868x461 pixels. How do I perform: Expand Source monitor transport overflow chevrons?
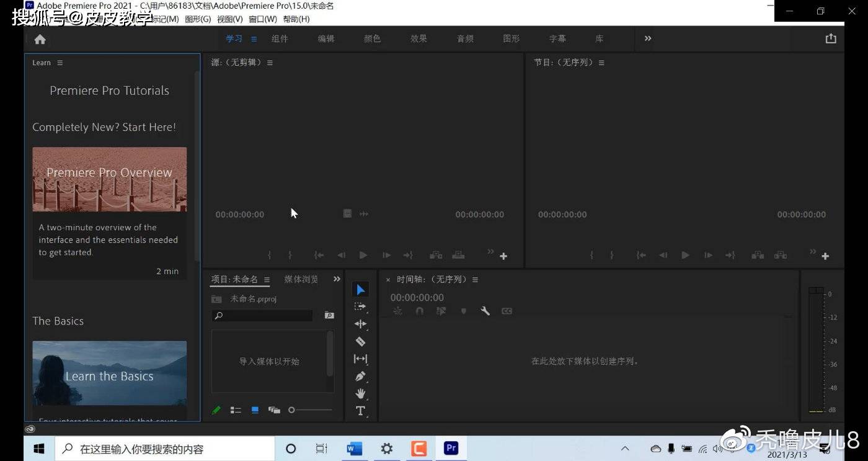490,251
